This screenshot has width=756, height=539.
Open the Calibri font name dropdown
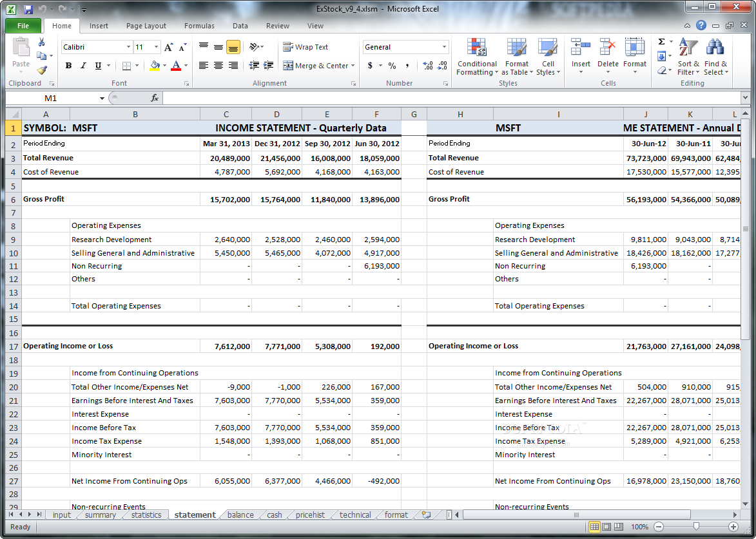pos(128,47)
